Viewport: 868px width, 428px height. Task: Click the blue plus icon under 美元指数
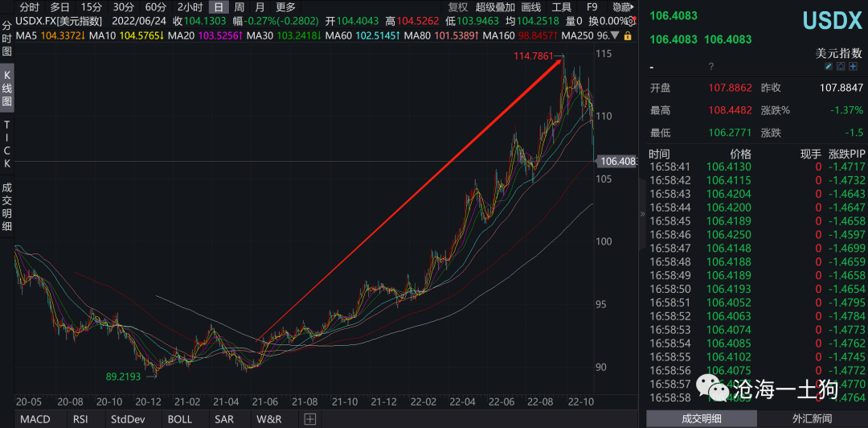(853, 67)
